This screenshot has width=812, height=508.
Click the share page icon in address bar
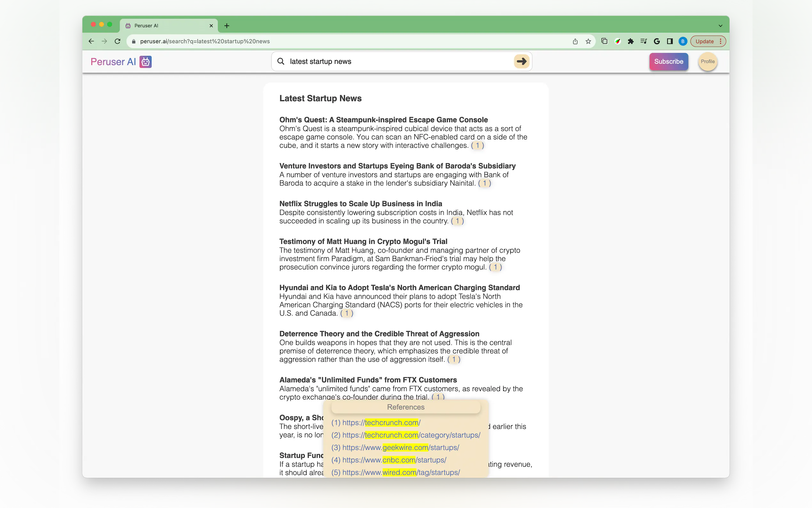pyautogui.click(x=575, y=41)
